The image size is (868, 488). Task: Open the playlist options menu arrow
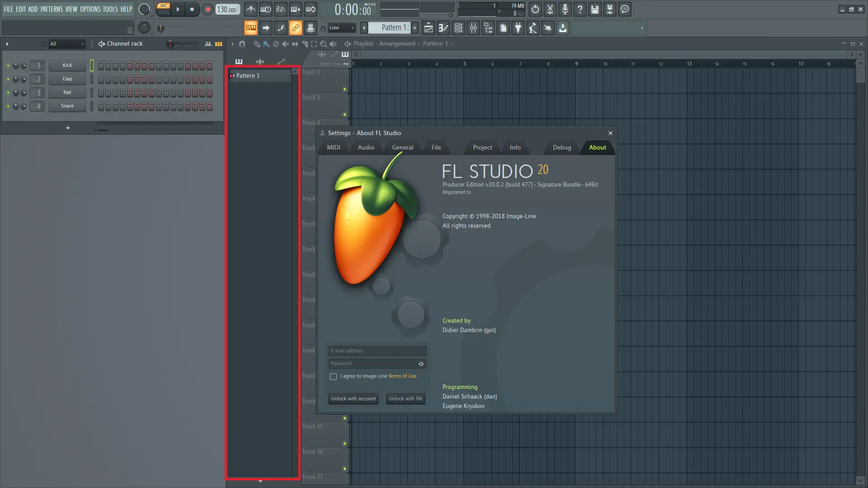[x=233, y=44]
